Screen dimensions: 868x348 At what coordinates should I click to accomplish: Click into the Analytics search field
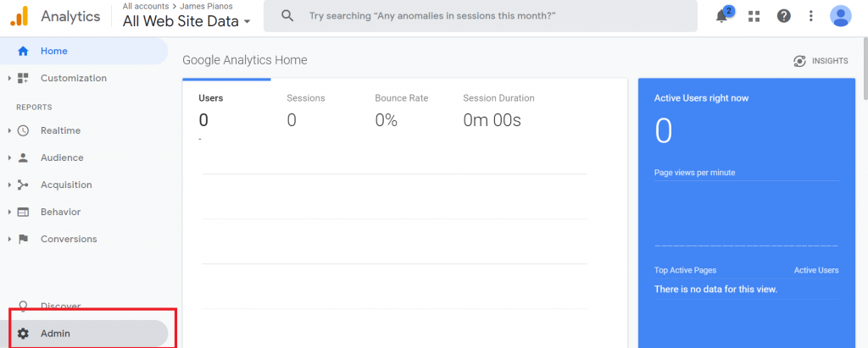click(x=480, y=15)
